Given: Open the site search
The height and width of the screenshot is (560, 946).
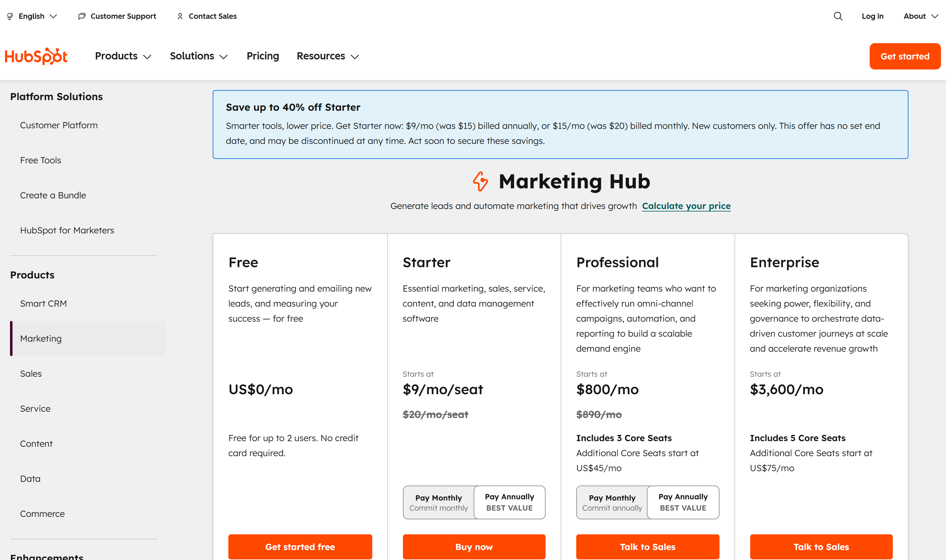Looking at the screenshot, I should pyautogui.click(x=838, y=16).
